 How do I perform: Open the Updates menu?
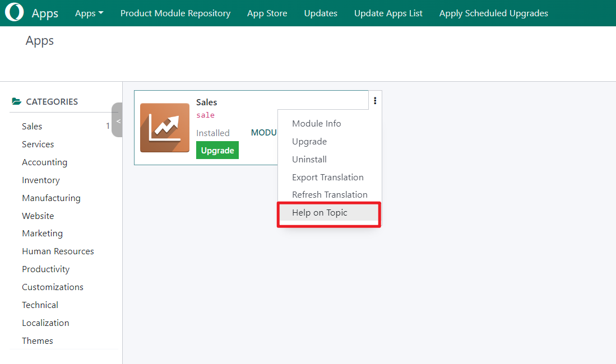[321, 13]
